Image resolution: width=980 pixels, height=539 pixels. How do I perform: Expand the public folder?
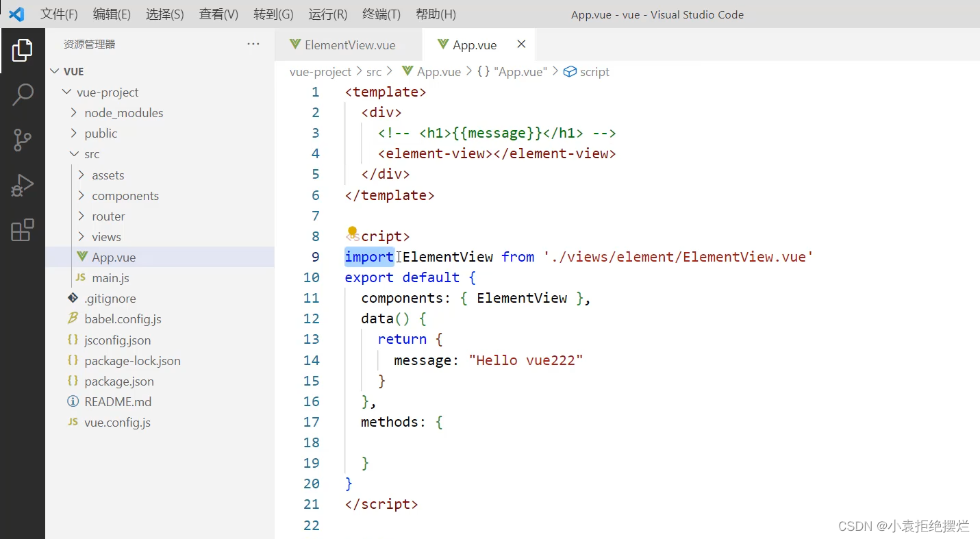click(x=74, y=133)
